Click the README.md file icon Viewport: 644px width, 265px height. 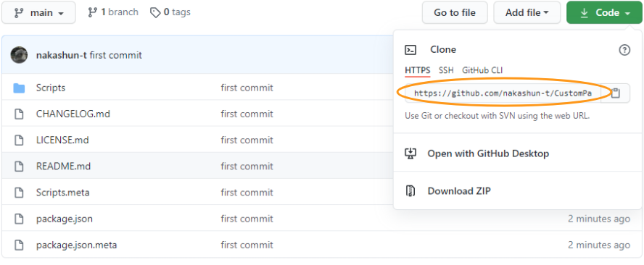click(19, 167)
